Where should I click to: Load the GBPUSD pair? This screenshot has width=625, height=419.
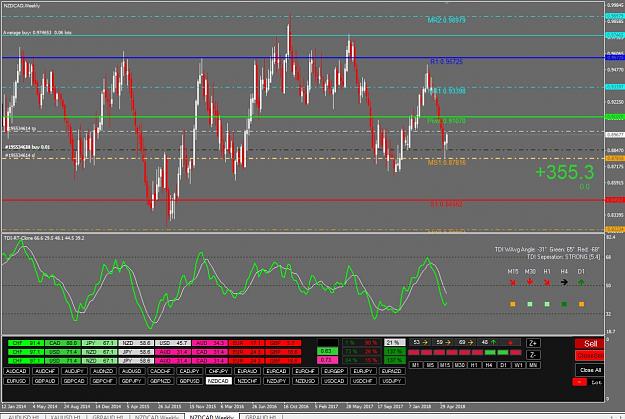(x=189, y=381)
